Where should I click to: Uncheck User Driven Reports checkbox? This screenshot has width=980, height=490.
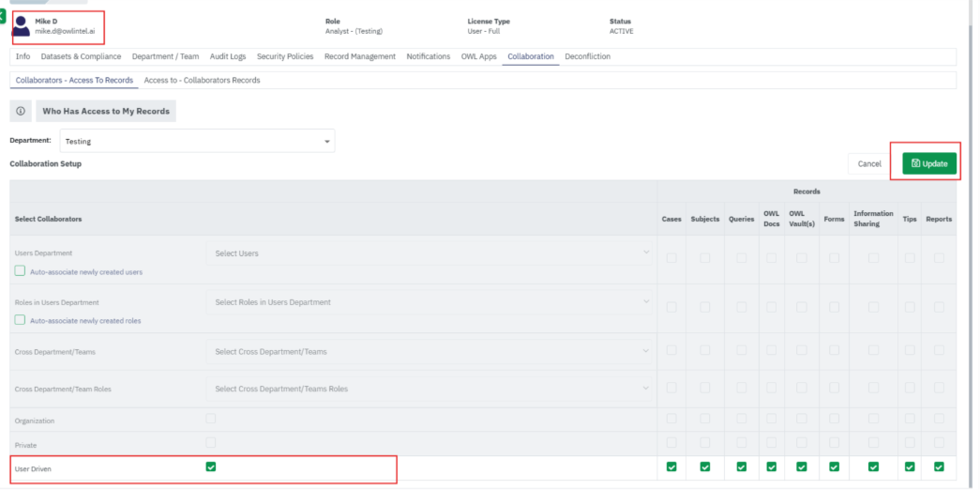click(939, 467)
